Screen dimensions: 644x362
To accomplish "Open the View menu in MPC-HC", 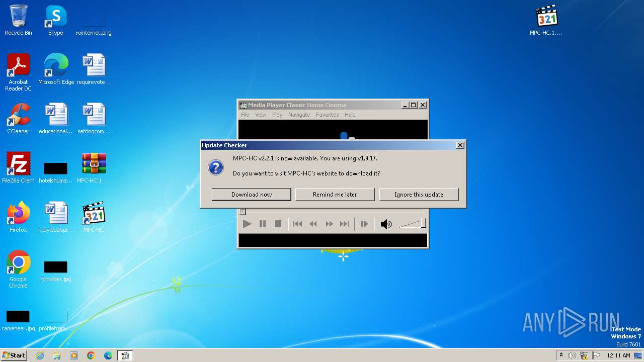I will coord(261,115).
